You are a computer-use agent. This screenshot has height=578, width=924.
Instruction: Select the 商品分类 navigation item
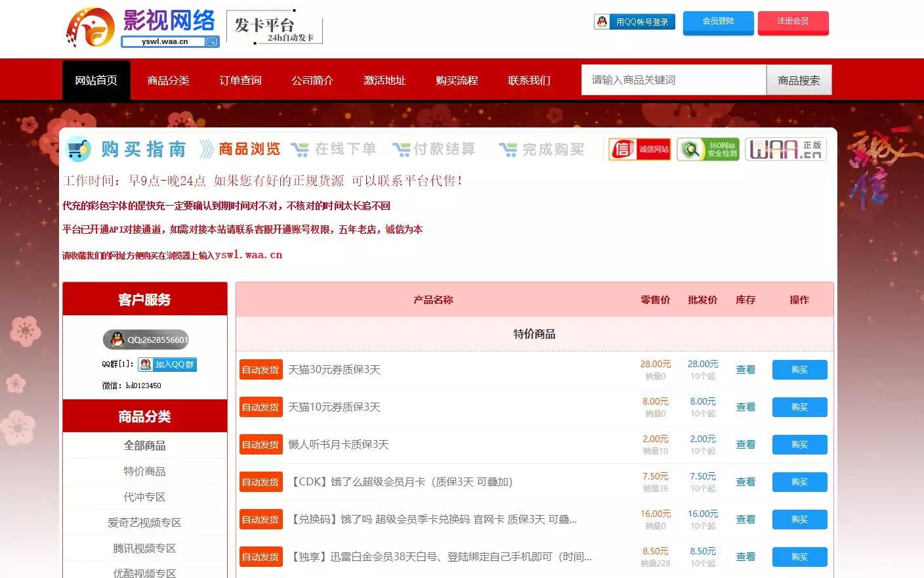tap(168, 80)
